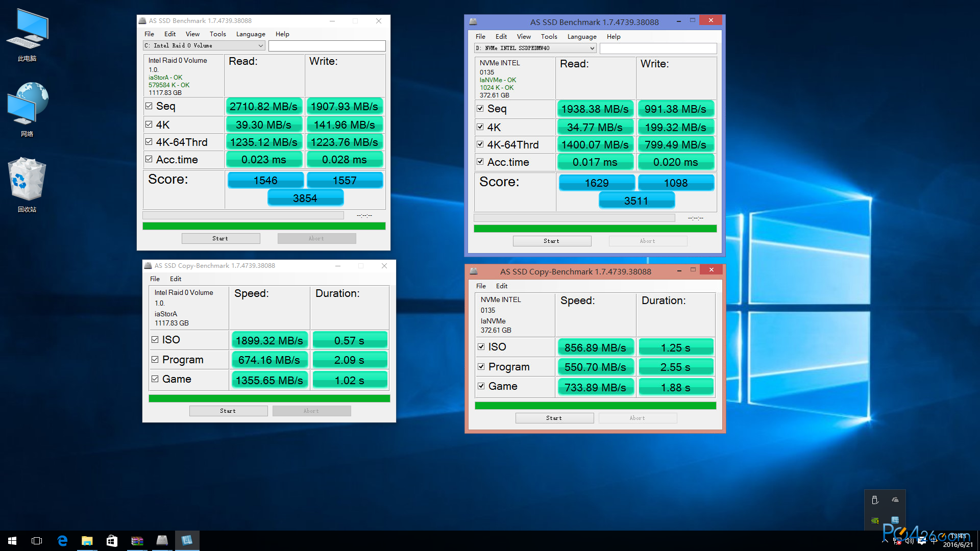Open the Windows Start menu
Viewport: 980px width, 551px height.
tap(12, 541)
